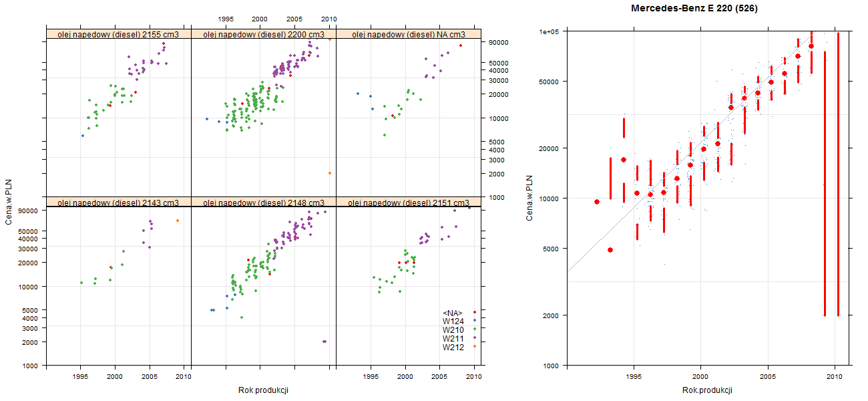Click the 'W211' legend label
Screen dimensions: 868x401
[x=453, y=339]
